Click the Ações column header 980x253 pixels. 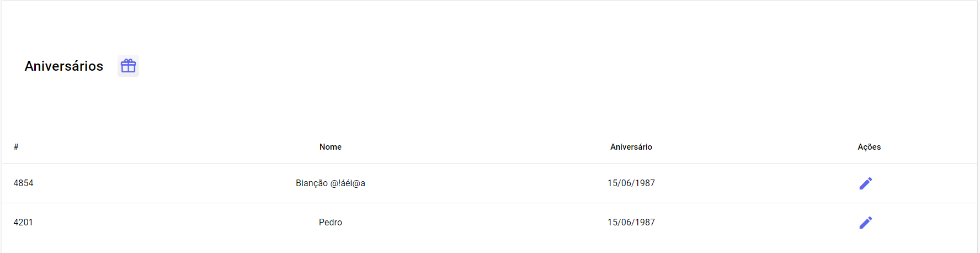[x=869, y=147]
